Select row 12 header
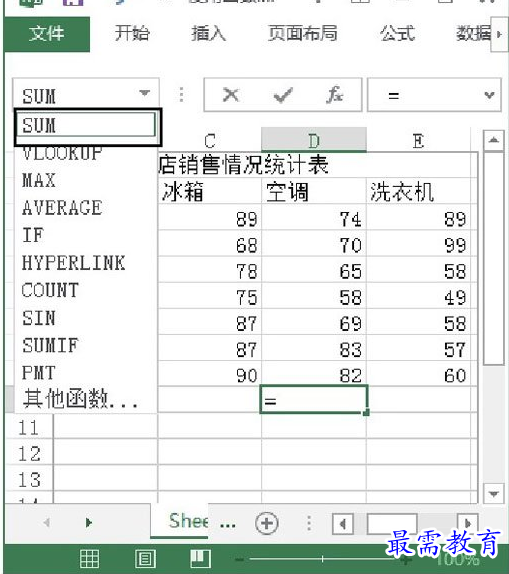 pos(29,453)
